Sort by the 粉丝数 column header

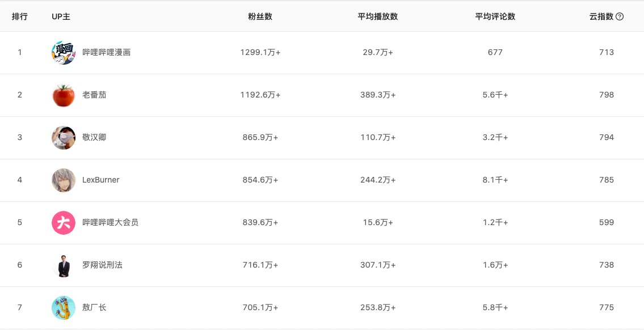pyautogui.click(x=260, y=16)
